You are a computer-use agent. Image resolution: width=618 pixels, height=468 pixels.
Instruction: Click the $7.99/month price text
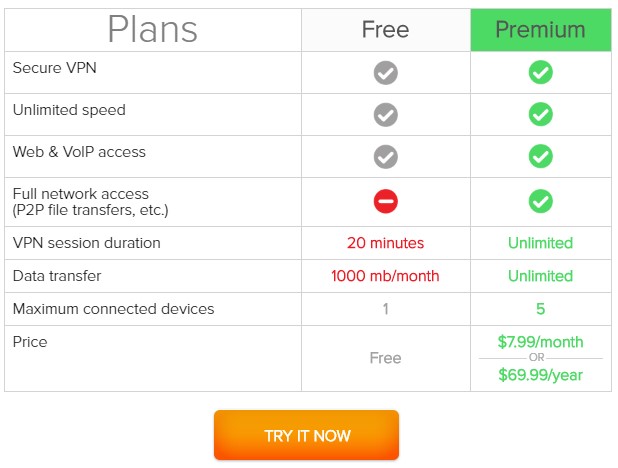[540, 342]
